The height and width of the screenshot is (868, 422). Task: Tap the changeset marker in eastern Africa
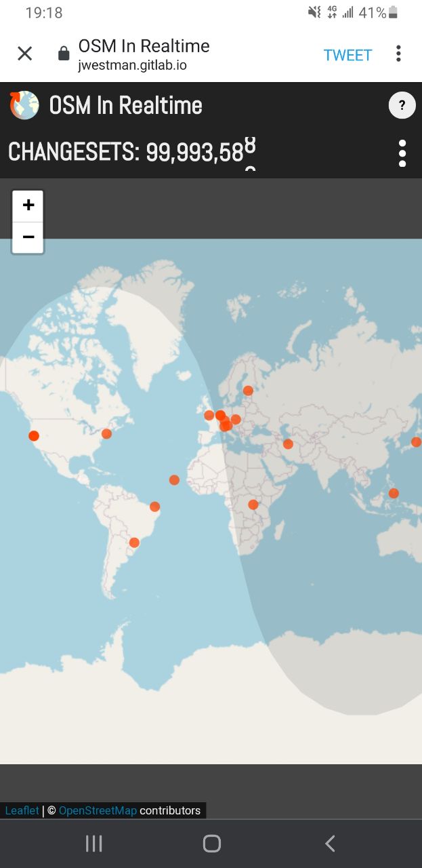253,505
